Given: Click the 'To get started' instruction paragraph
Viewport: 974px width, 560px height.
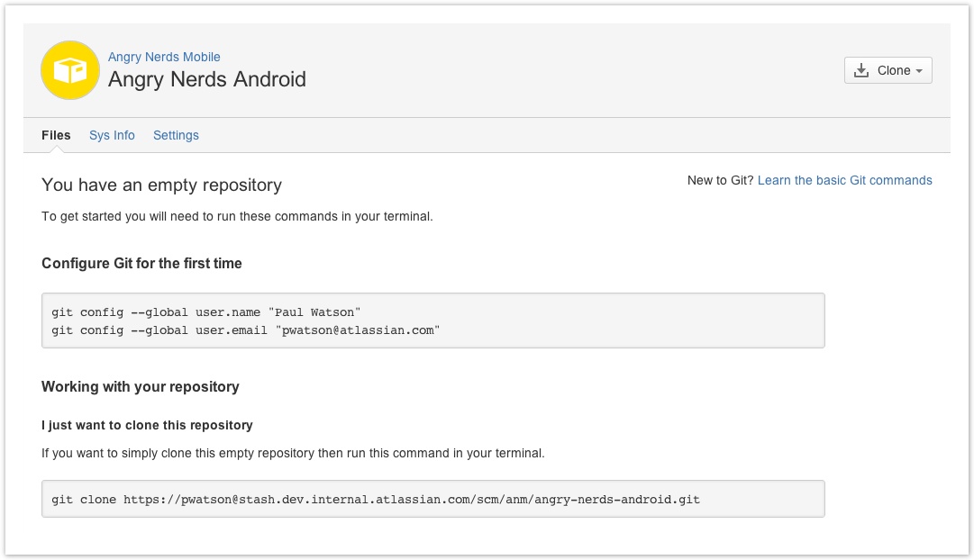Looking at the screenshot, I should pyautogui.click(x=237, y=216).
